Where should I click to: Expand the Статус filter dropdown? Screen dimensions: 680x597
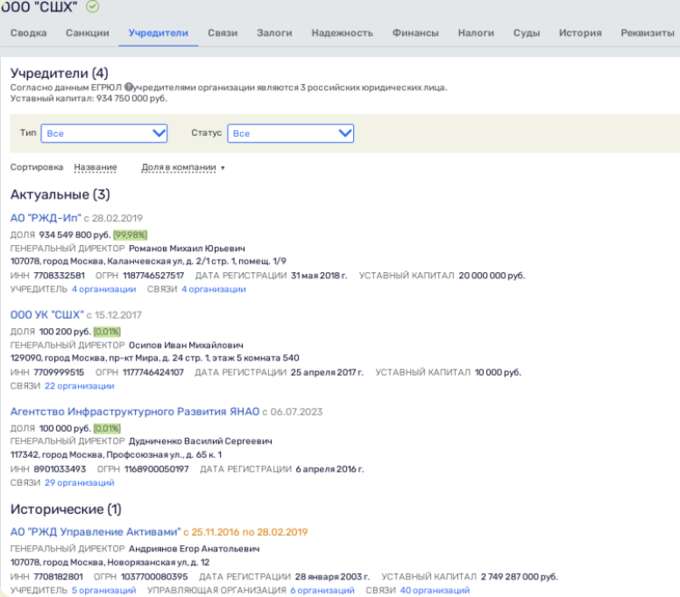[x=291, y=133]
